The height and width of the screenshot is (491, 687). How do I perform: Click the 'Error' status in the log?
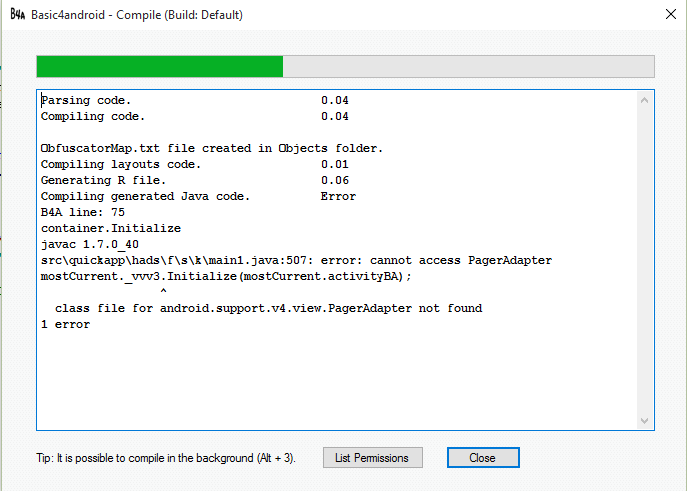click(338, 197)
